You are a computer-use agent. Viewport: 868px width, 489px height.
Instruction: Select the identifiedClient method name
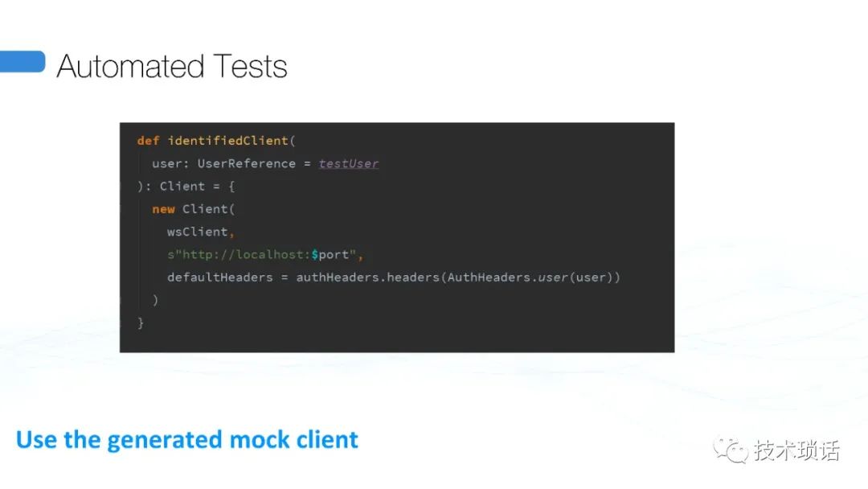click(228, 141)
